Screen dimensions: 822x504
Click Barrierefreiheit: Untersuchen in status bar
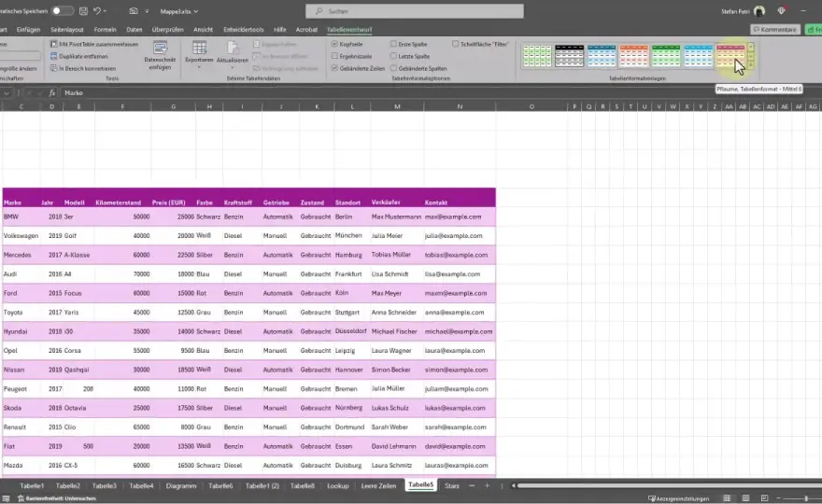(x=57, y=498)
